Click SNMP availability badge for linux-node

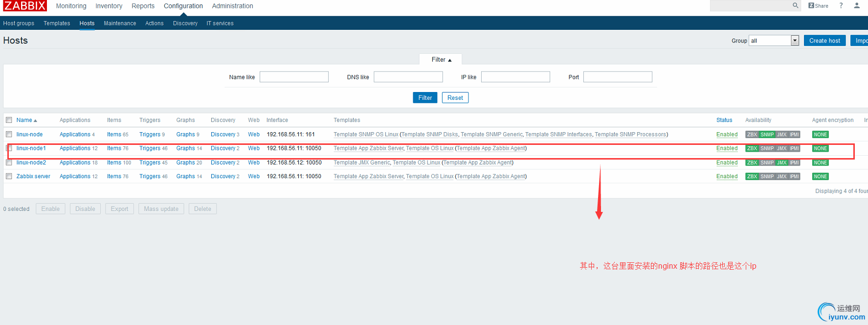click(x=767, y=135)
